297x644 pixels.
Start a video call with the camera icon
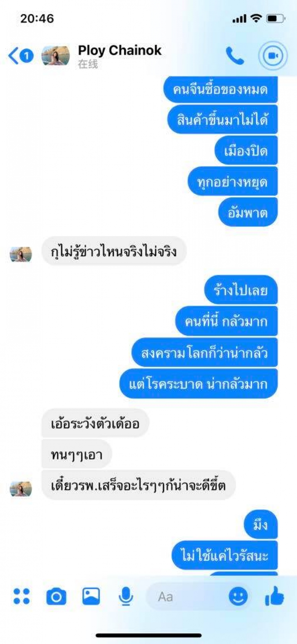pyautogui.click(x=273, y=56)
